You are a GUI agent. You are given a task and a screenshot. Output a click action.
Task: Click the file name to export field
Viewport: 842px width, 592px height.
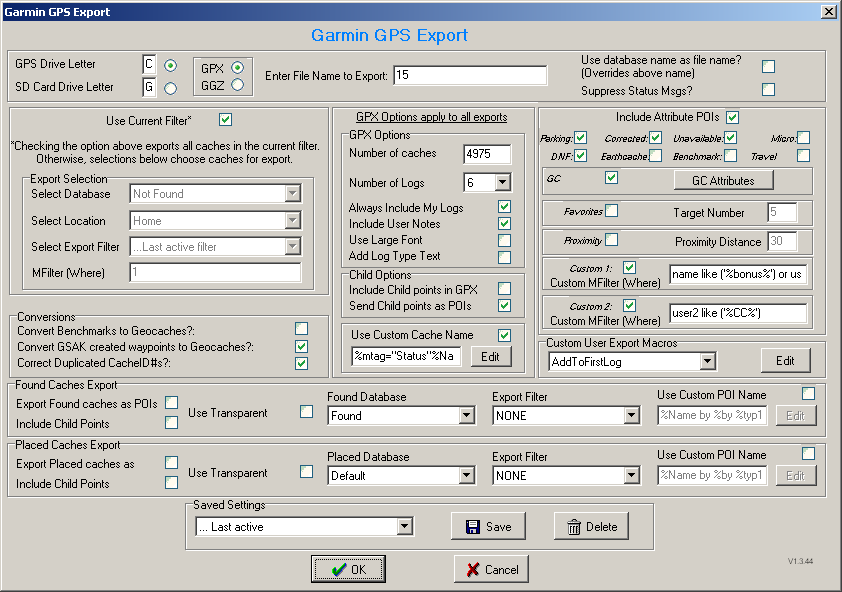coord(470,75)
